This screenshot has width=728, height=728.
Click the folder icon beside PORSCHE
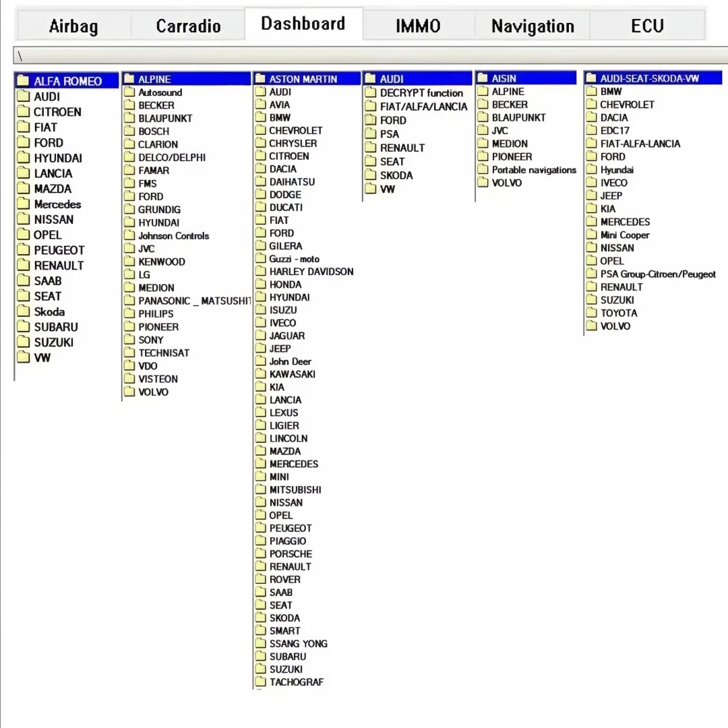tap(260, 553)
